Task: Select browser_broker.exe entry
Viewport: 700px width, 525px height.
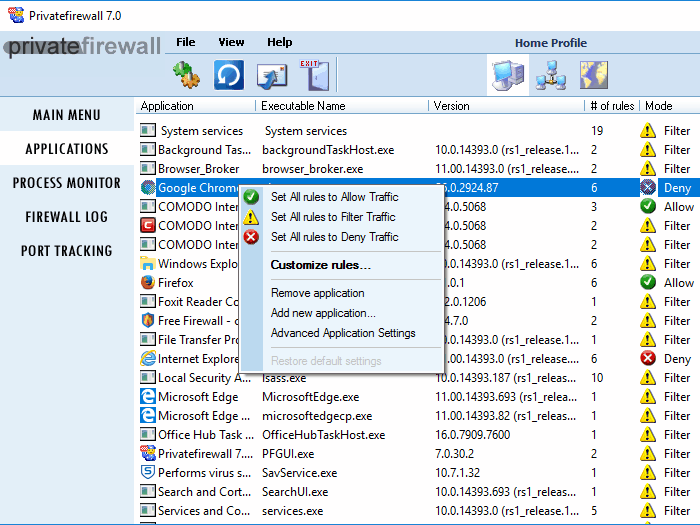Action: coord(312,169)
